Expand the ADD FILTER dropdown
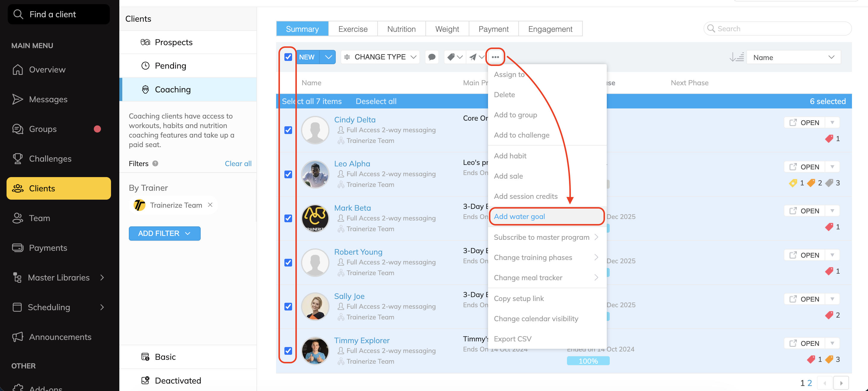 tap(164, 233)
